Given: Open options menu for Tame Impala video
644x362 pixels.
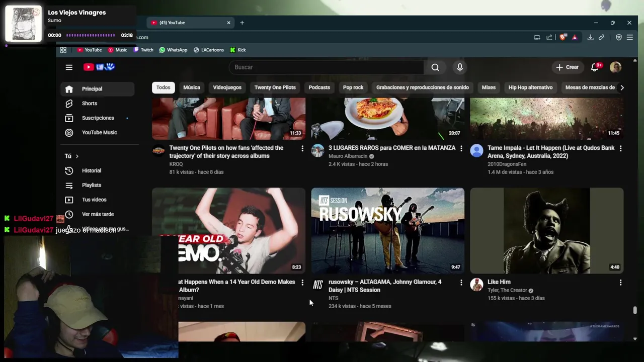Looking at the screenshot, I should pyautogui.click(x=620, y=148).
